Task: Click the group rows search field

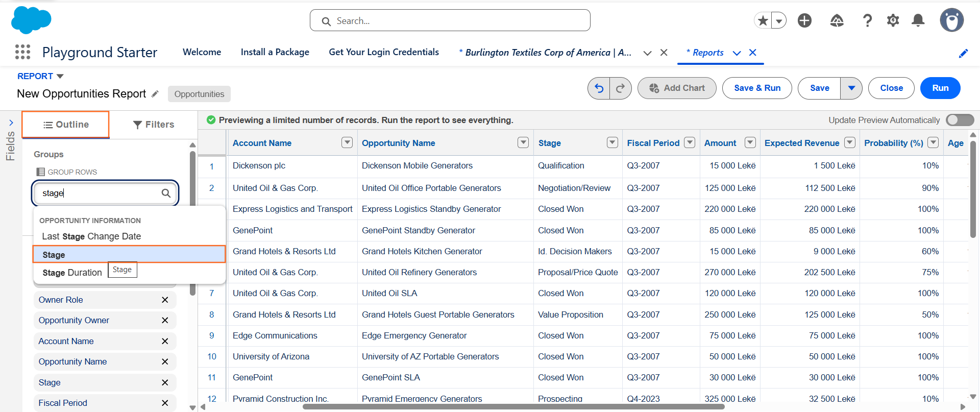Action: click(x=105, y=193)
